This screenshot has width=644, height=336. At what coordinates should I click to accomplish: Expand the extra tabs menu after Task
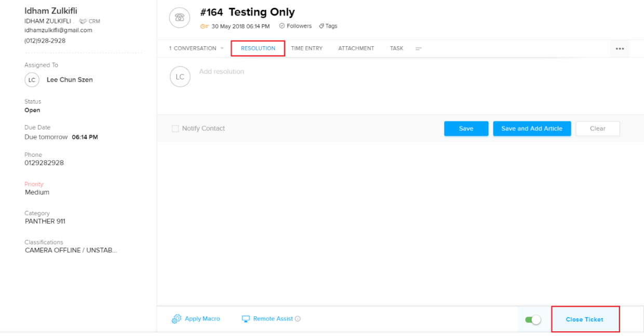[419, 49]
